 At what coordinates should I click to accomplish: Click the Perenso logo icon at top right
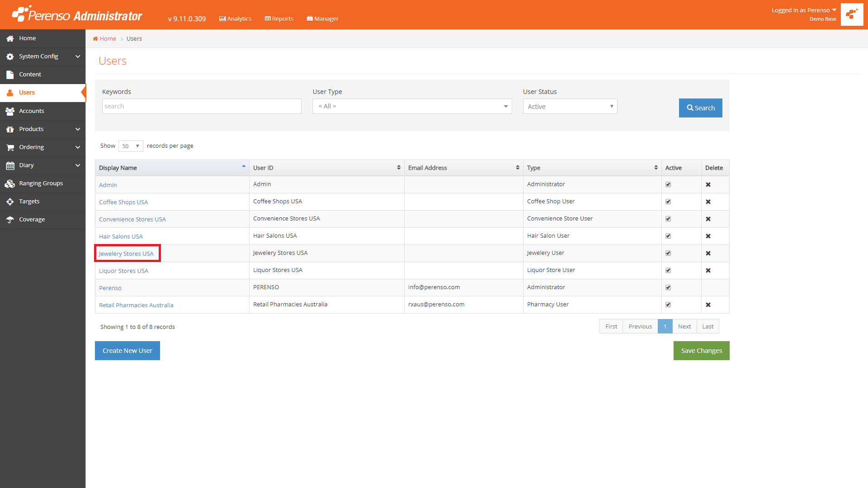coord(852,14)
